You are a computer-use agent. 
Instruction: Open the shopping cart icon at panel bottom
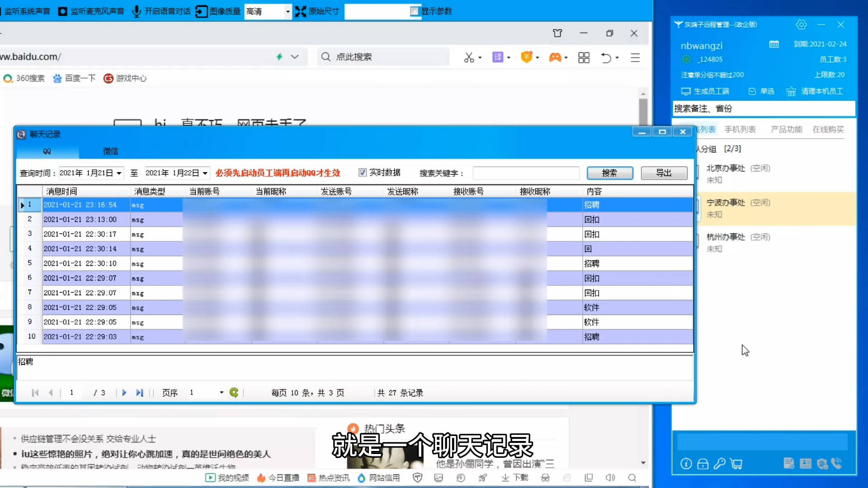click(736, 464)
